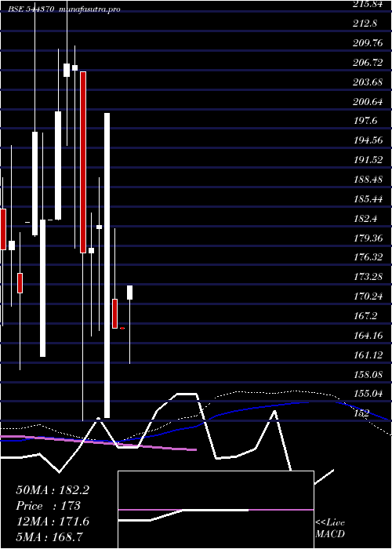Select the 164.16 price axis label
The width and height of the screenshot is (392, 549).
pyautogui.click(x=369, y=336)
